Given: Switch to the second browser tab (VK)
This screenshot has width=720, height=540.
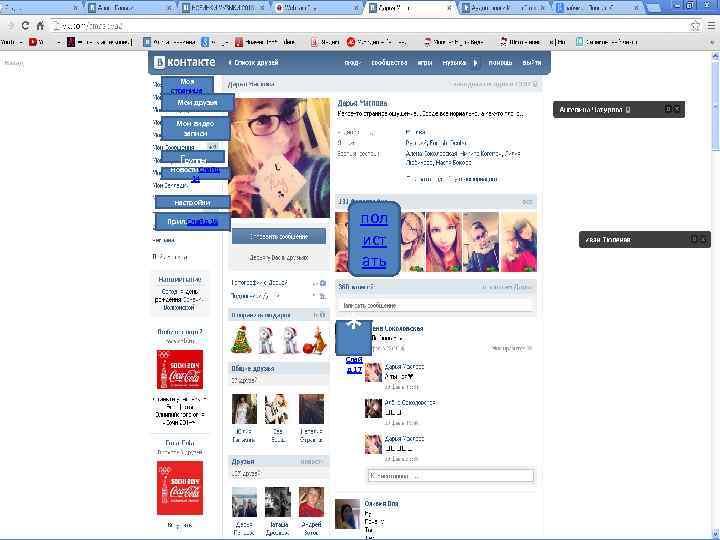Looking at the screenshot, I should 131,8.
